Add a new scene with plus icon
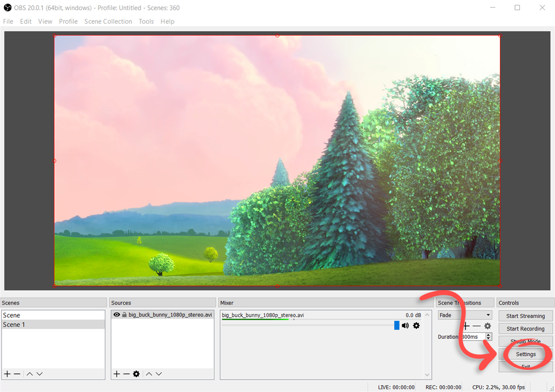This screenshot has height=392, width=555. point(7,374)
